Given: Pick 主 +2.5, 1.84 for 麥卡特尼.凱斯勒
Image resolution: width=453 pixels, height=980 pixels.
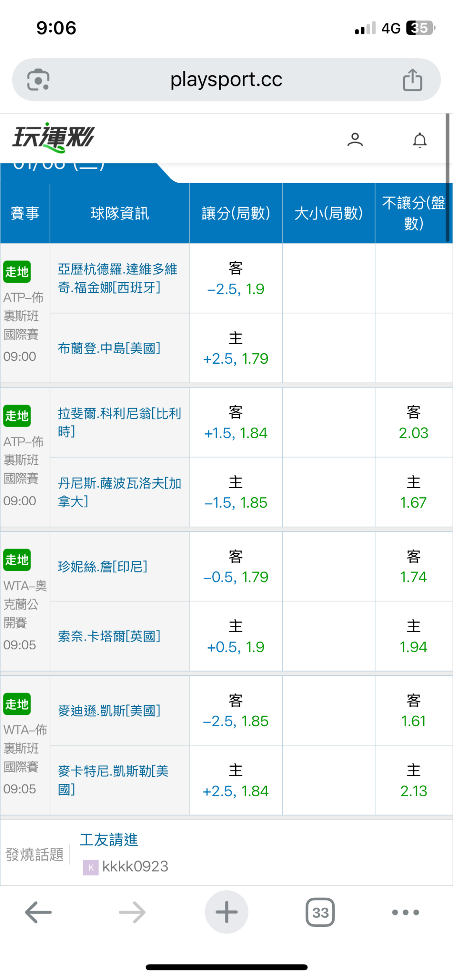Looking at the screenshot, I should click(236, 781).
